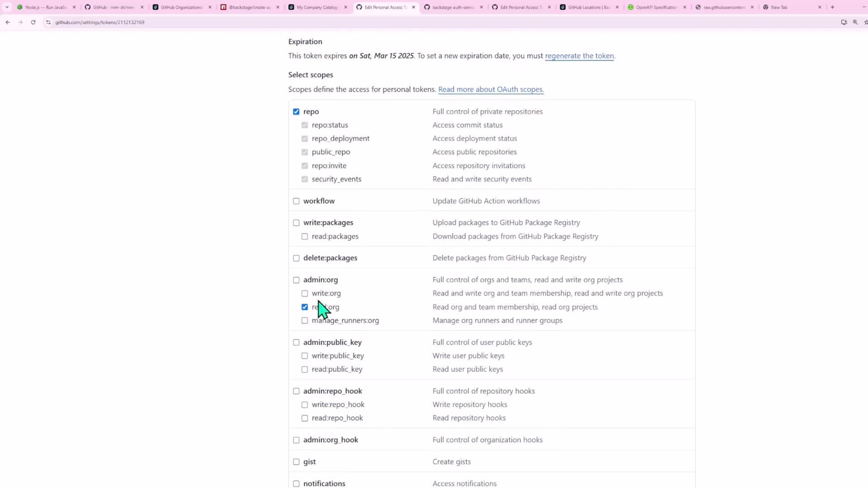Click the public_repo disabled checkbox
868x488 pixels.
point(305,152)
